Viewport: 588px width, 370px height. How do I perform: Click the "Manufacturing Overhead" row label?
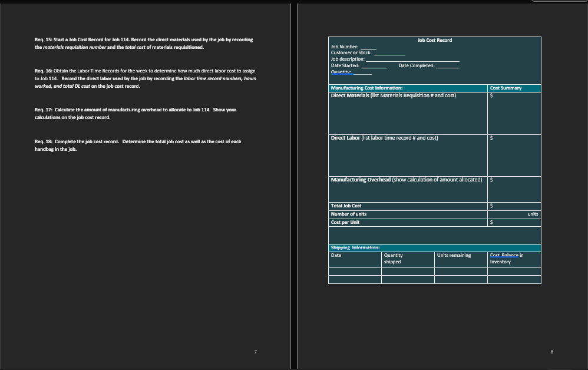point(361,180)
